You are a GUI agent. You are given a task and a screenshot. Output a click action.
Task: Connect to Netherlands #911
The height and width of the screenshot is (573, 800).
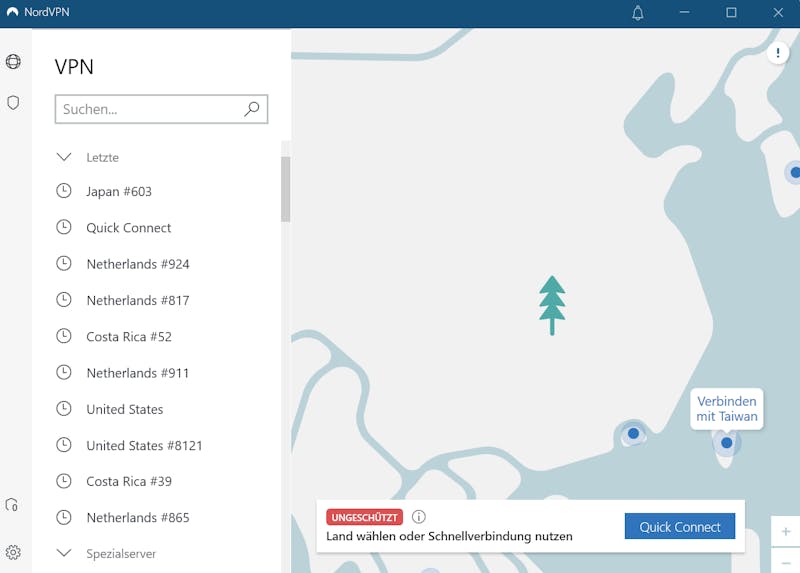(x=138, y=372)
